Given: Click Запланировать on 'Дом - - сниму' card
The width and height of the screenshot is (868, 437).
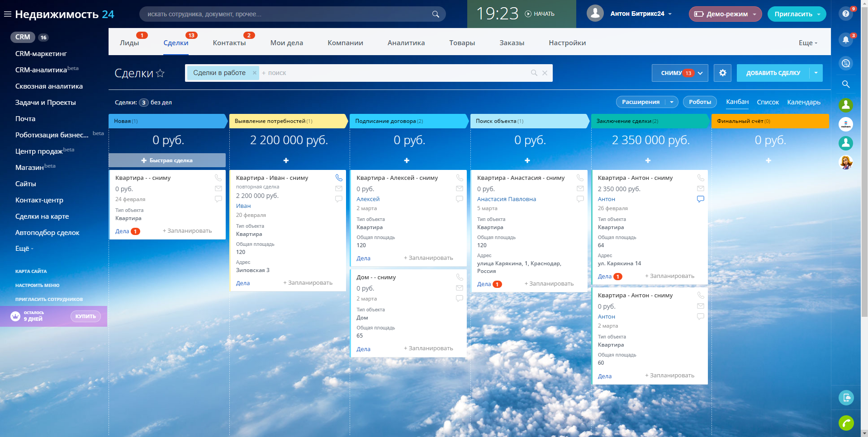Looking at the screenshot, I should (x=428, y=348).
